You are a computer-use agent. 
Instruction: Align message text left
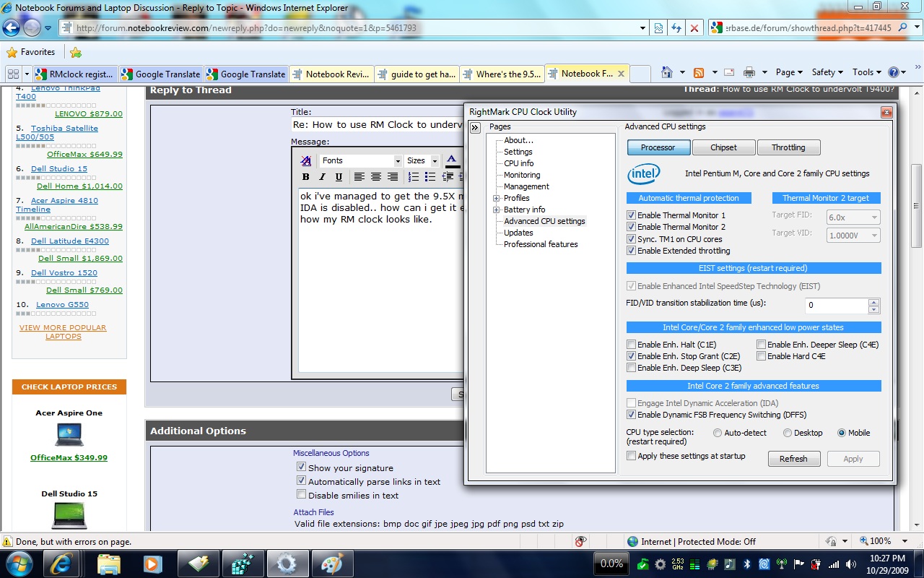(x=359, y=177)
